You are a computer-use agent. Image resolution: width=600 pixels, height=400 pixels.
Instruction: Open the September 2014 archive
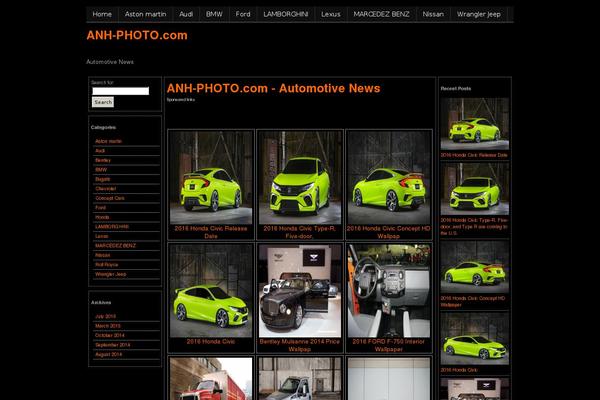pos(112,345)
